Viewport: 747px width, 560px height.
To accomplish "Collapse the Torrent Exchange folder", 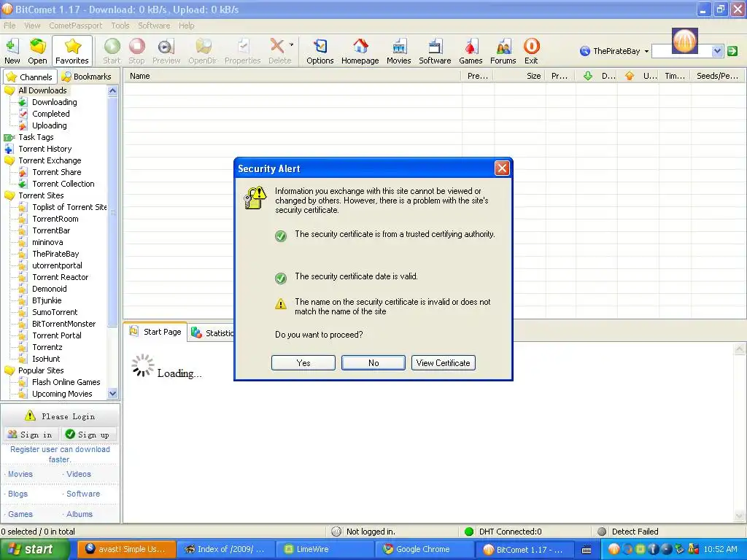I will point(9,160).
